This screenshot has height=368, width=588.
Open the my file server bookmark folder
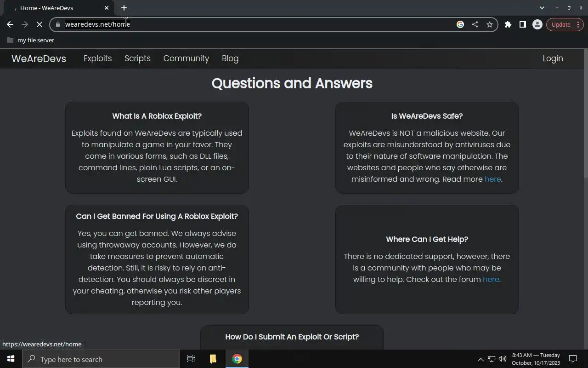click(31, 40)
